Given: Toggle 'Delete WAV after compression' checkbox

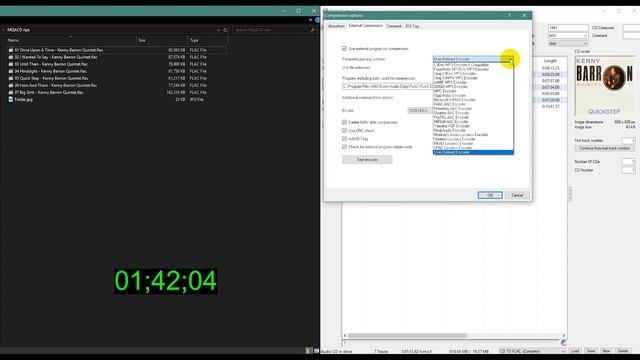Looking at the screenshot, I should (x=344, y=122).
